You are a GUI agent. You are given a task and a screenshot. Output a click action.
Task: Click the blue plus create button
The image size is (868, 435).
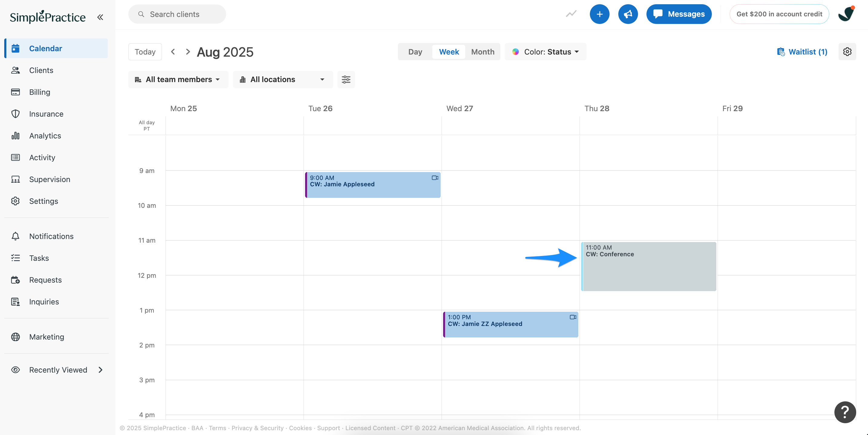[x=600, y=14]
